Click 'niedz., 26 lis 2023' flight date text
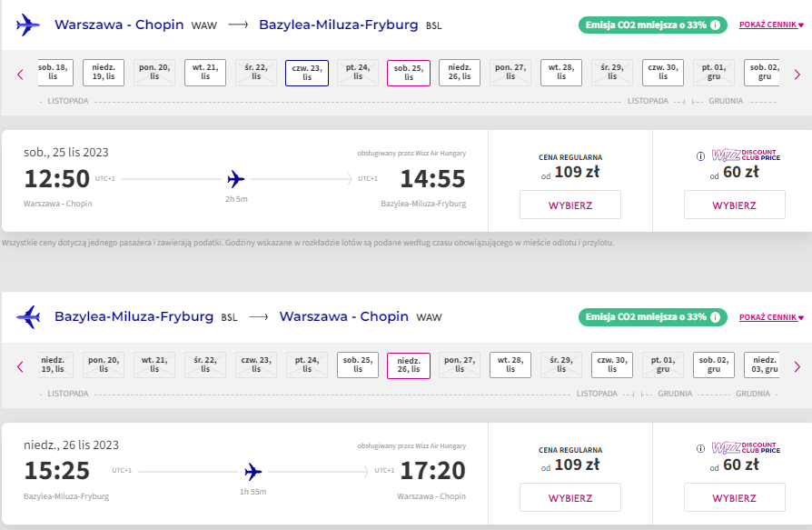The height and width of the screenshot is (530, 812). pyautogui.click(x=72, y=445)
